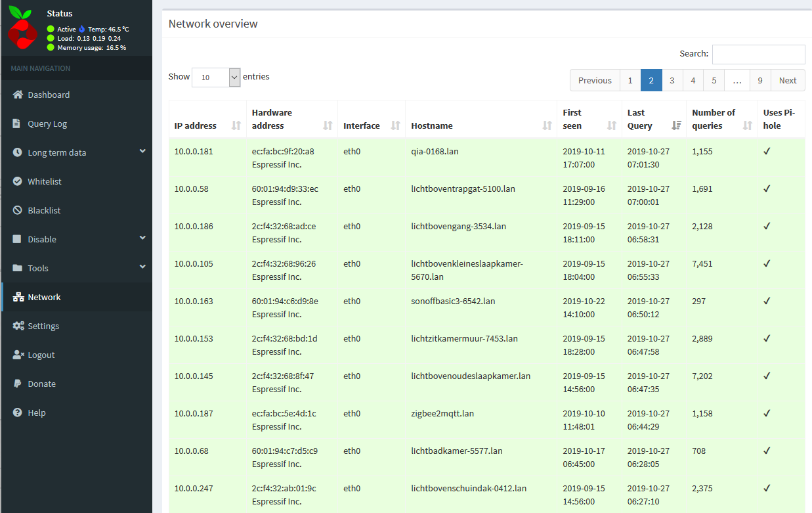Click hostname zigbee2mqtt.lan
Viewport: 812px width, 513px height.
point(442,413)
